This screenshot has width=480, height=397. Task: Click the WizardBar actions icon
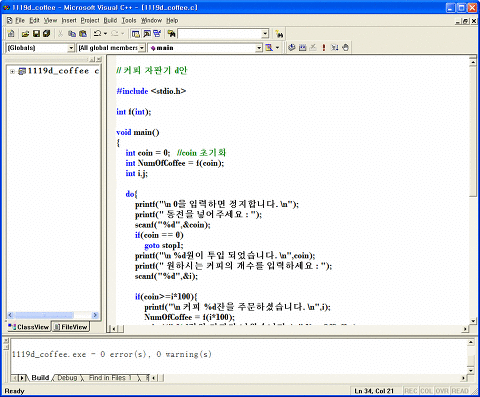269,48
